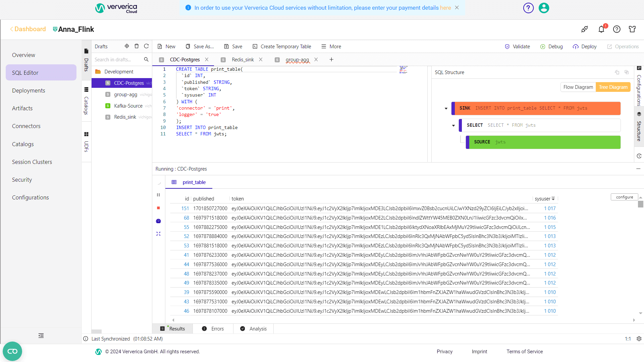Open Deployments in sidebar

pyautogui.click(x=29, y=90)
